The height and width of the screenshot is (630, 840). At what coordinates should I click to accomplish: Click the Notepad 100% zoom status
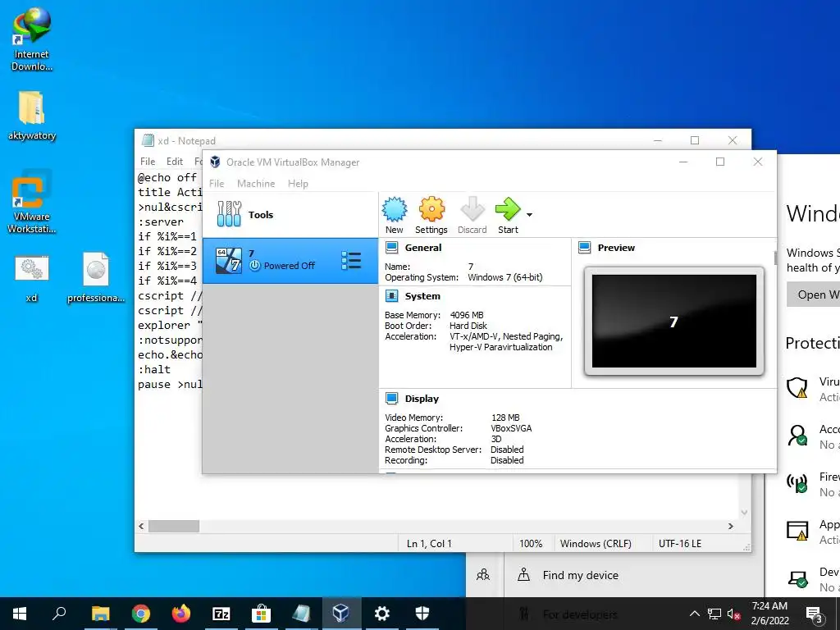pyautogui.click(x=531, y=543)
